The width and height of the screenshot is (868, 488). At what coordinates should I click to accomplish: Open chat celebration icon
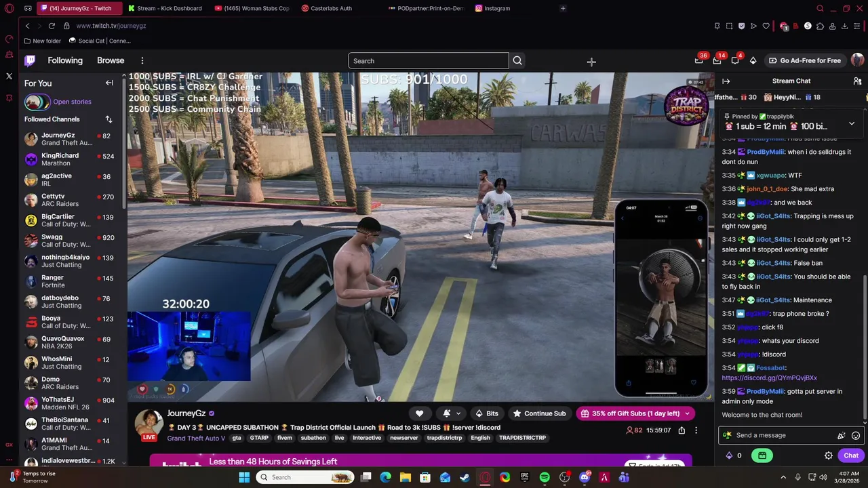[841, 436]
